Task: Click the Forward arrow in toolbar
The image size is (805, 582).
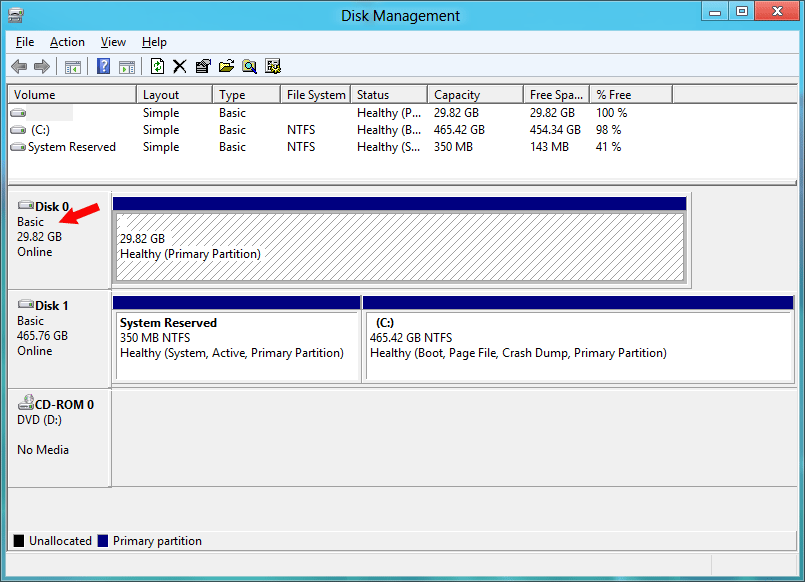Action: click(42, 67)
